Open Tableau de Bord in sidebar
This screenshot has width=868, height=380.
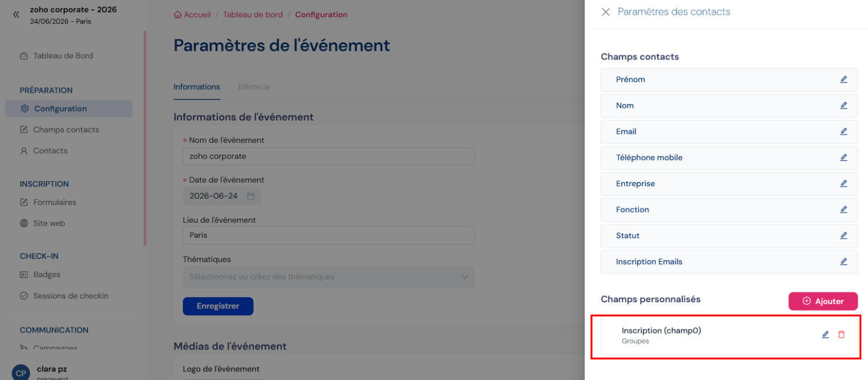[63, 56]
